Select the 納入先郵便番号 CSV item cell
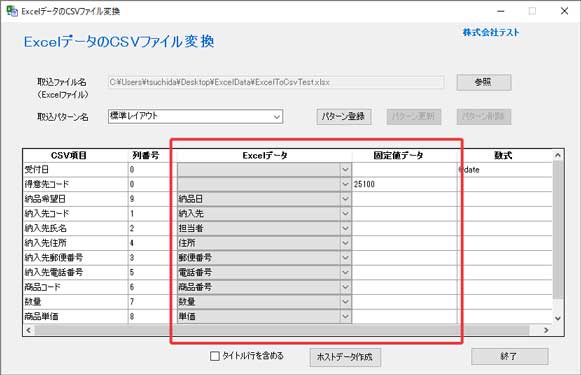Image resolution: width=581 pixels, height=375 pixels. tap(76, 258)
